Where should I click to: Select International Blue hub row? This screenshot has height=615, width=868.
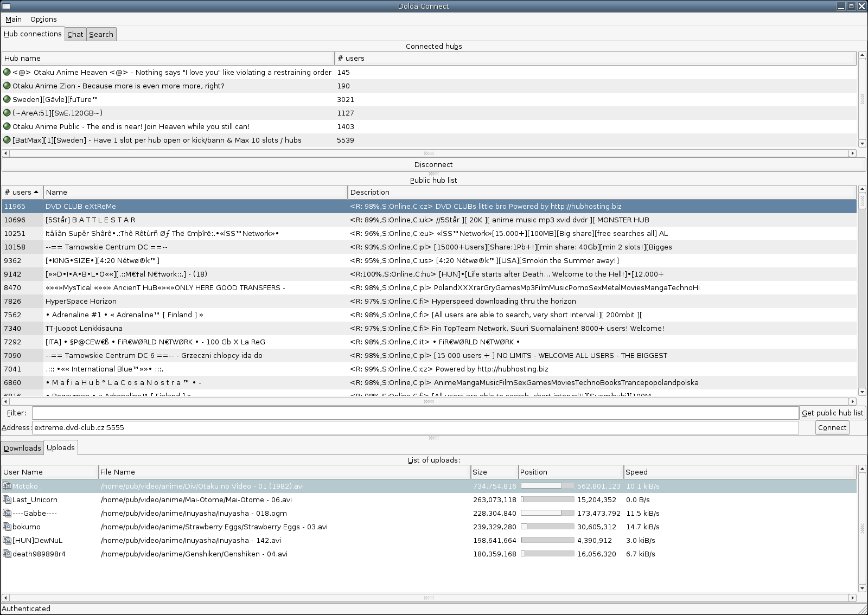pyautogui.click(x=429, y=369)
